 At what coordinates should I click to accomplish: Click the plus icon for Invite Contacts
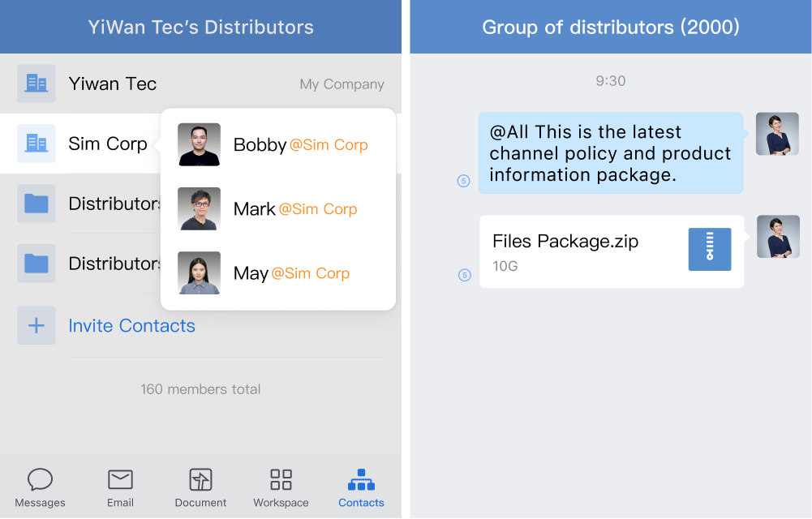click(x=37, y=325)
